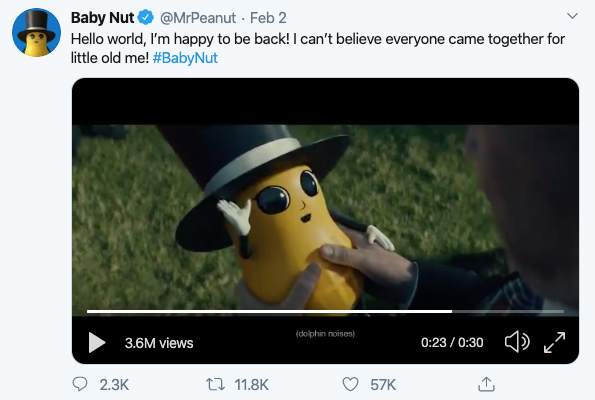Open the Feb 2 tweet timestamp

pyautogui.click(x=268, y=18)
